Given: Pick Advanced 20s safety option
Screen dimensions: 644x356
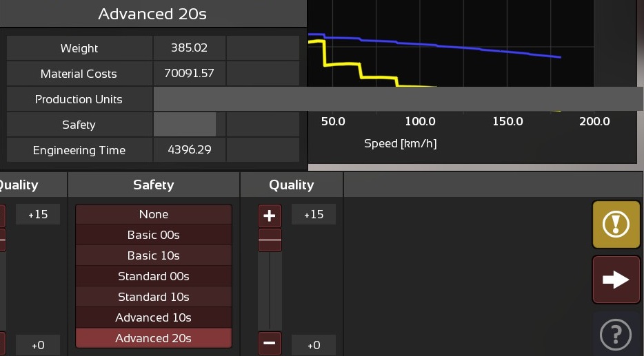Looking at the screenshot, I should [x=153, y=338].
